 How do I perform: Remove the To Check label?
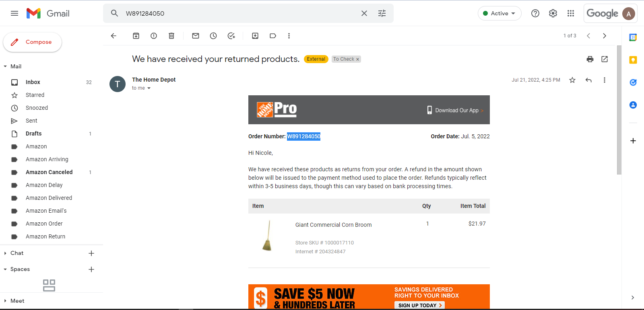[x=357, y=59]
